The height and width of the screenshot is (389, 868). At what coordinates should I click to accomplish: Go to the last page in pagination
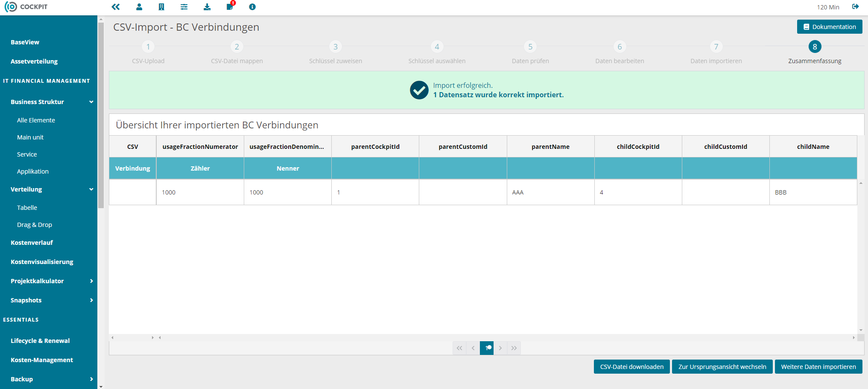click(514, 348)
